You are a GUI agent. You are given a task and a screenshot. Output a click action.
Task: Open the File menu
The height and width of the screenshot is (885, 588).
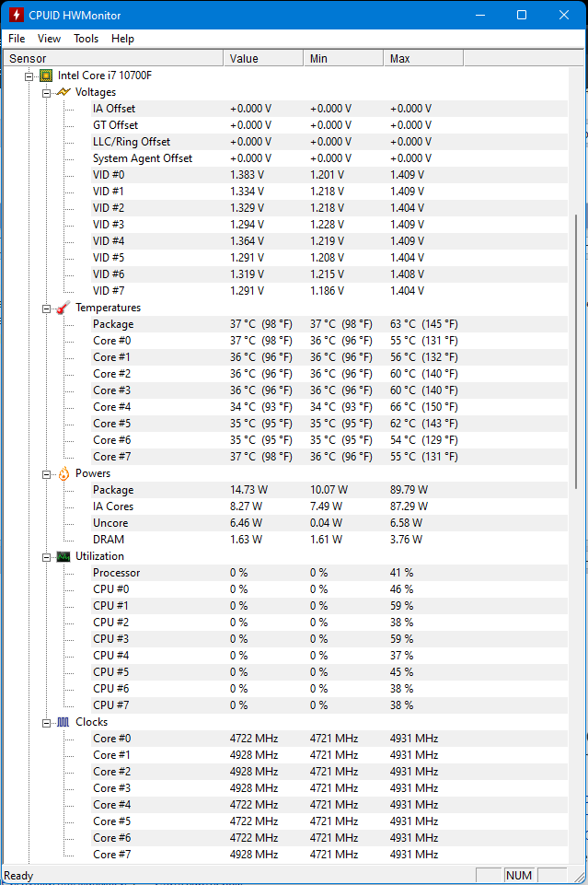(x=17, y=39)
